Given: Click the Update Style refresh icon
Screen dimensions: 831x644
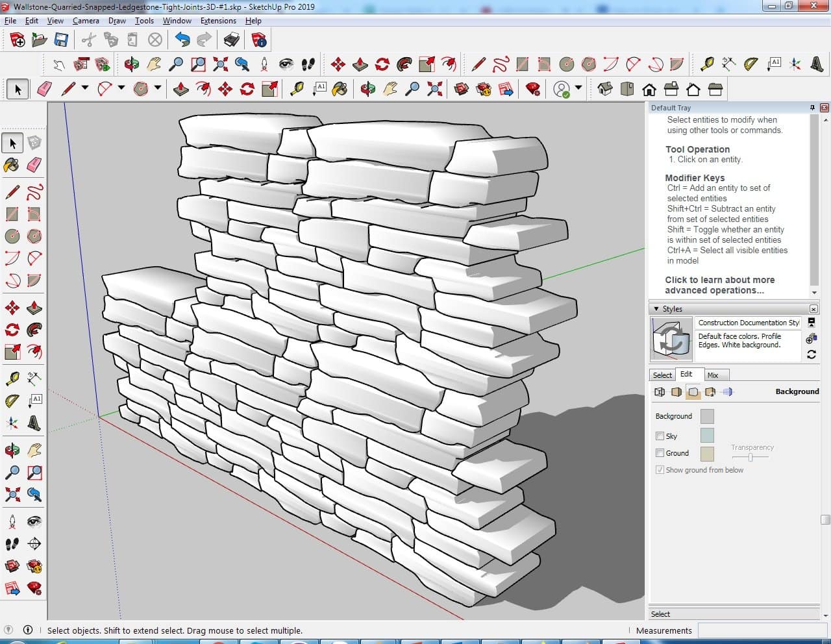Looking at the screenshot, I should pyautogui.click(x=811, y=354).
